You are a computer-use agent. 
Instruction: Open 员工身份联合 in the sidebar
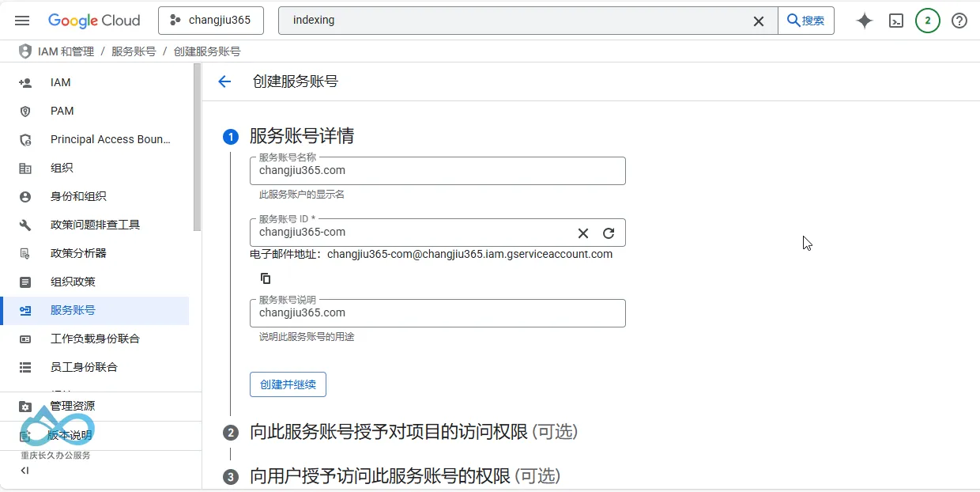coord(95,367)
